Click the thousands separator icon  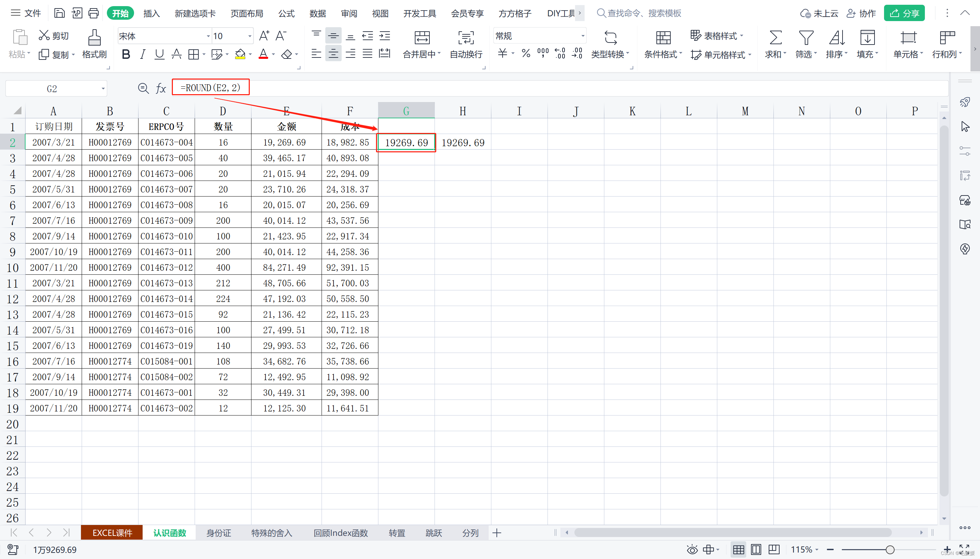tap(543, 53)
